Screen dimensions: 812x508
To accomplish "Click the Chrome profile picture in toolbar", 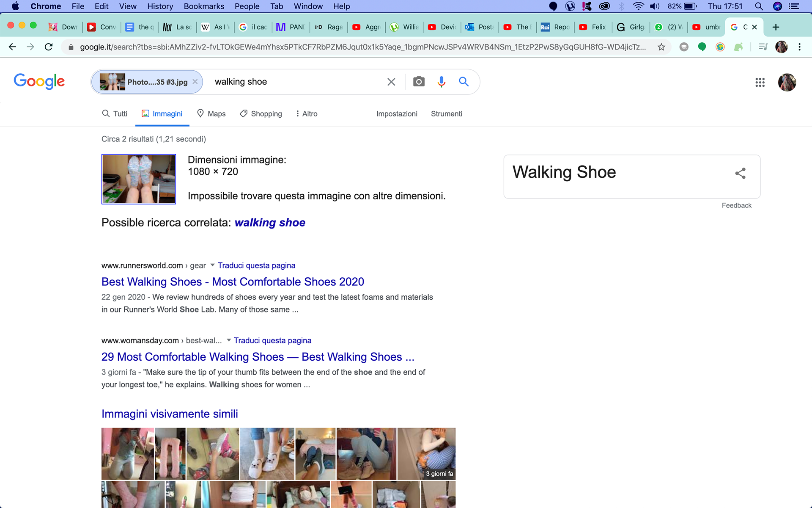I will point(782,47).
